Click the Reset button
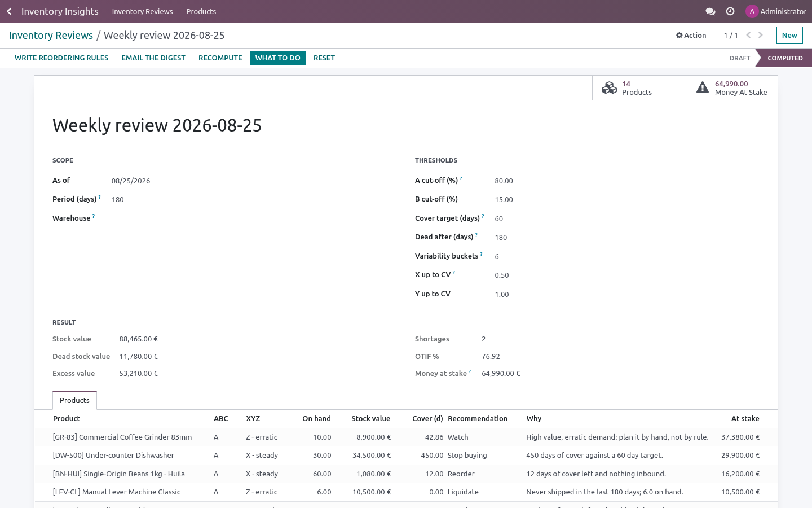This screenshot has height=508, width=812. pos(324,58)
